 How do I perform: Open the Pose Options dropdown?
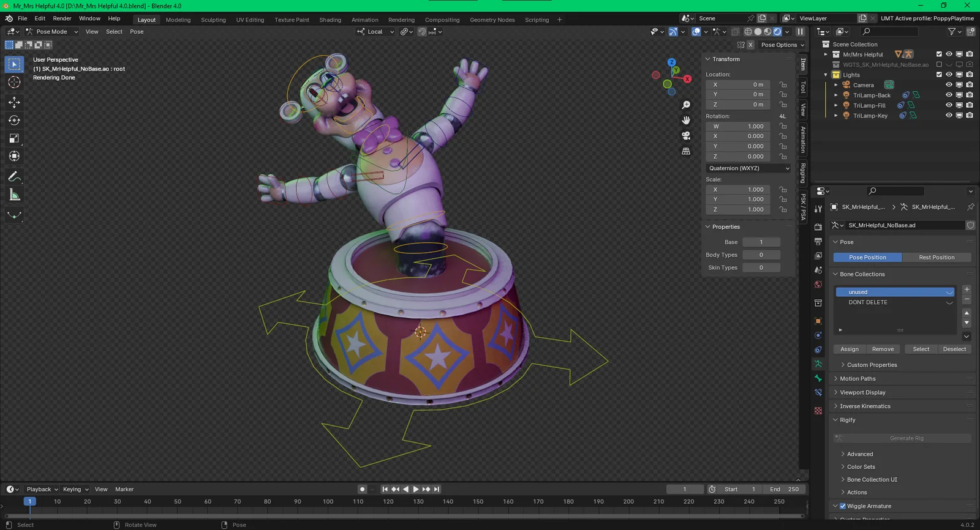783,45
